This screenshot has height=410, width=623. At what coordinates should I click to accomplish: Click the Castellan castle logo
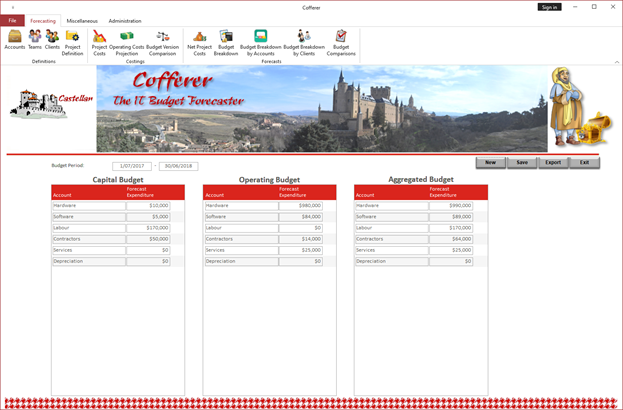51,104
